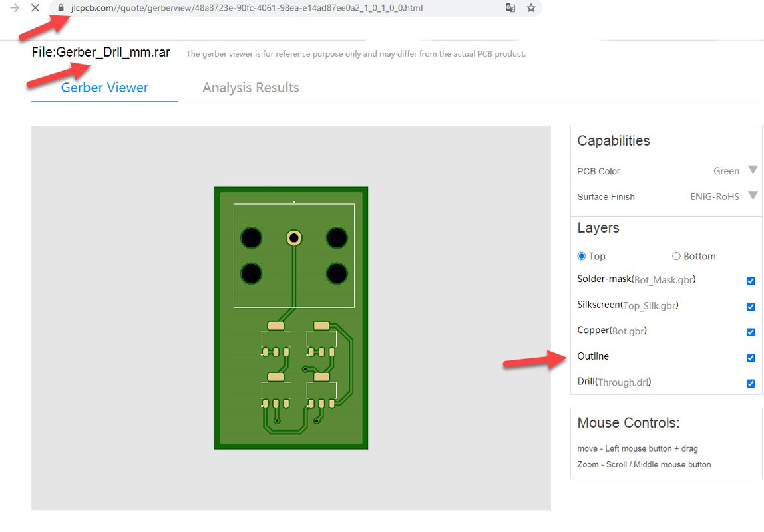The width and height of the screenshot is (764, 532).
Task: Click the PCB board preview image
Action: click(291, 318)
